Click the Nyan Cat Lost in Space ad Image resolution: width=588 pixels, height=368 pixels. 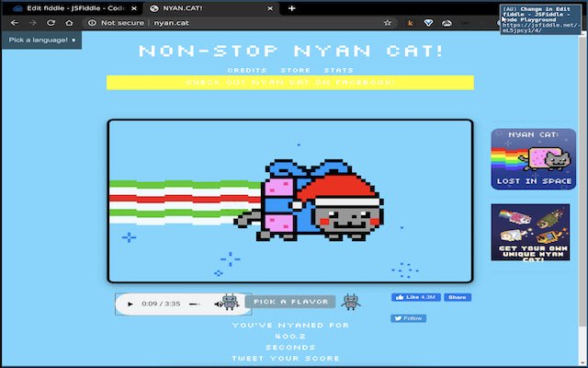coord(533,159)
